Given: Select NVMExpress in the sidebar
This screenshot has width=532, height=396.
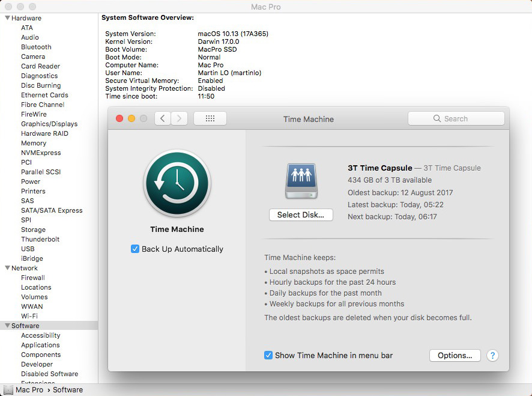Looking at the screenshot, I should coord(41,153).
